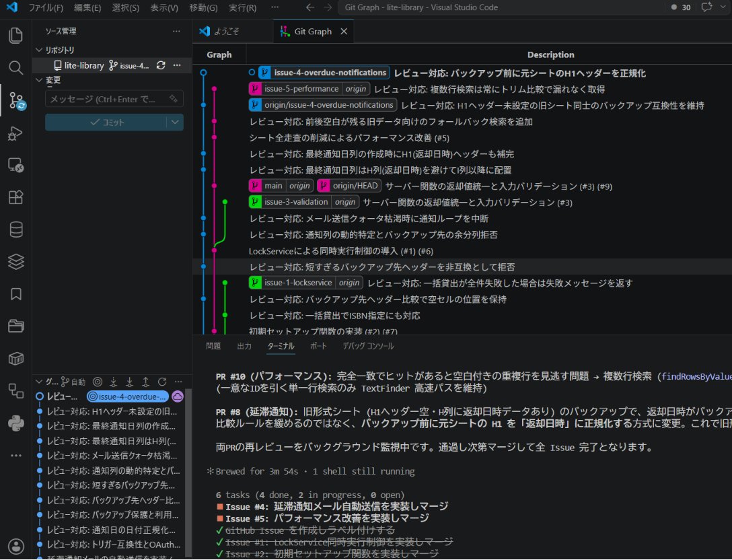
Task: Open the stacked layers icon view
Action: (x=16, y=262)
